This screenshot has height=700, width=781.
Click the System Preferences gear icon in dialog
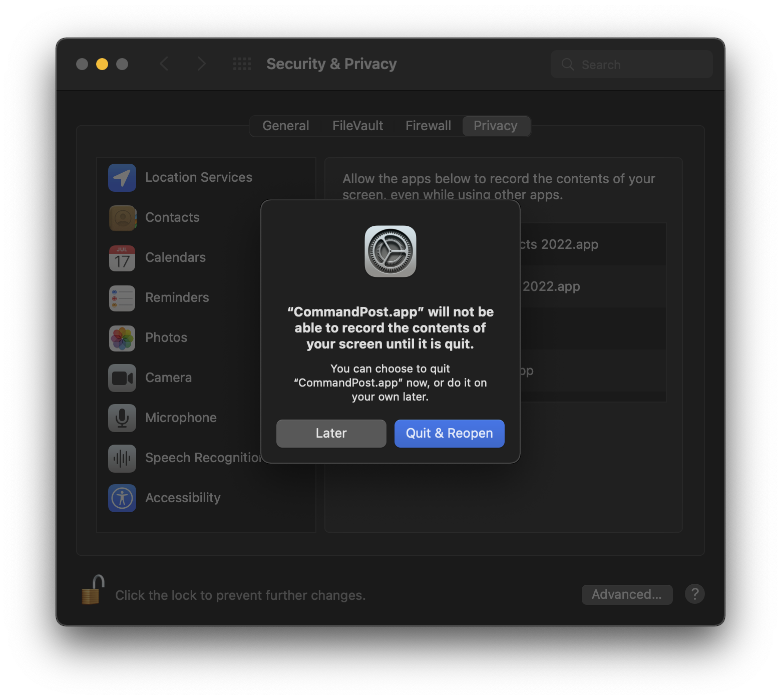point(390,251)
